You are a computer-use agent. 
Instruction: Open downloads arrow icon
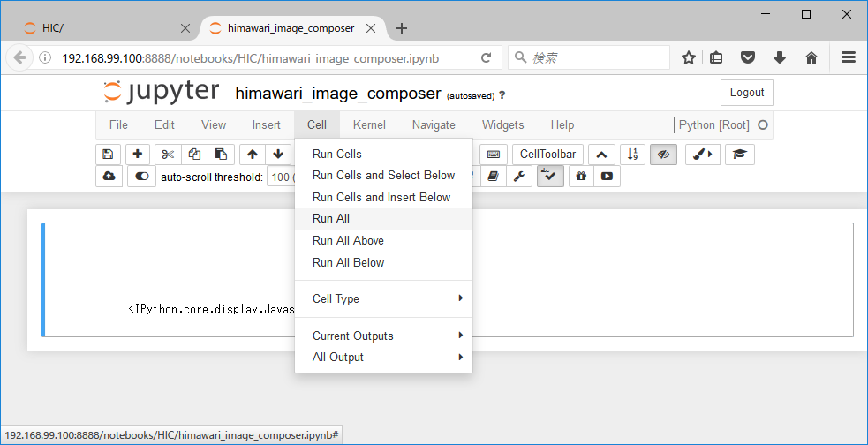coord(780,57)
